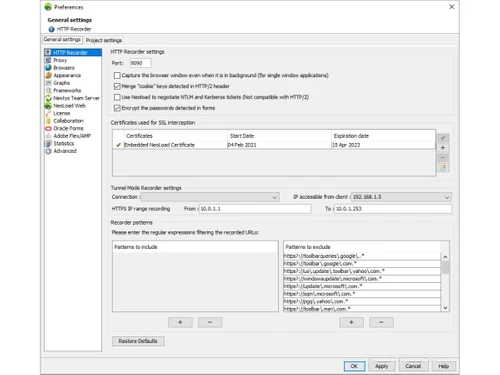
Task: Click info icon beside HTTP Recorder header
Action: [51, 29]
